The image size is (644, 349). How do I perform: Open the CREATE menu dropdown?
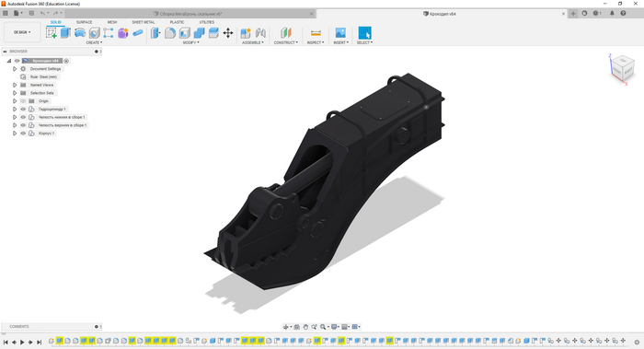coord(94,42)
